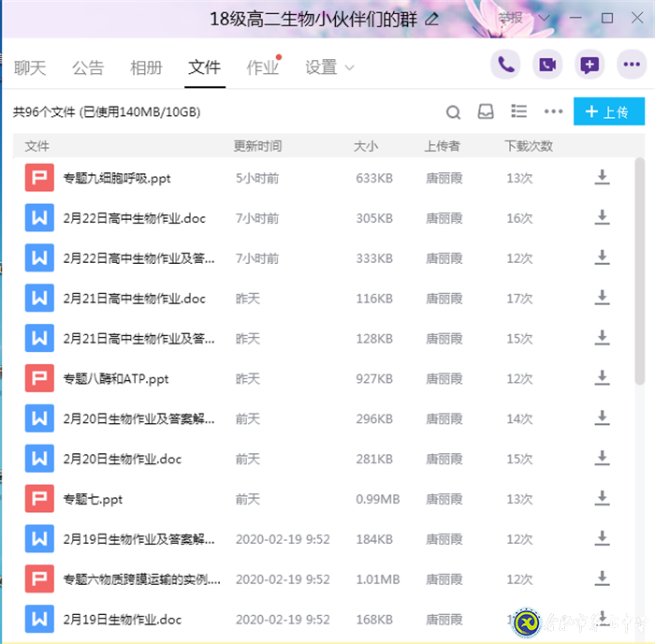Start a group video call
The height and width of the screenshot is (644, 655).
click(547, 65)
